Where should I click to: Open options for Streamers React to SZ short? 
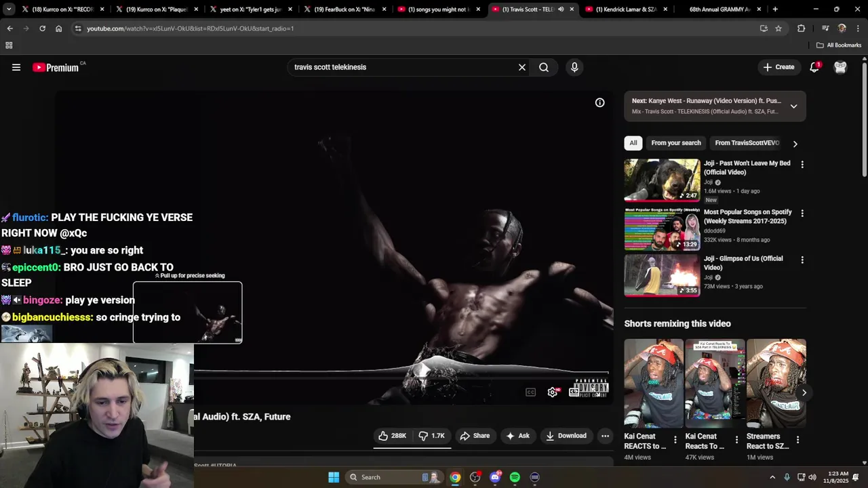click(797, 440)
